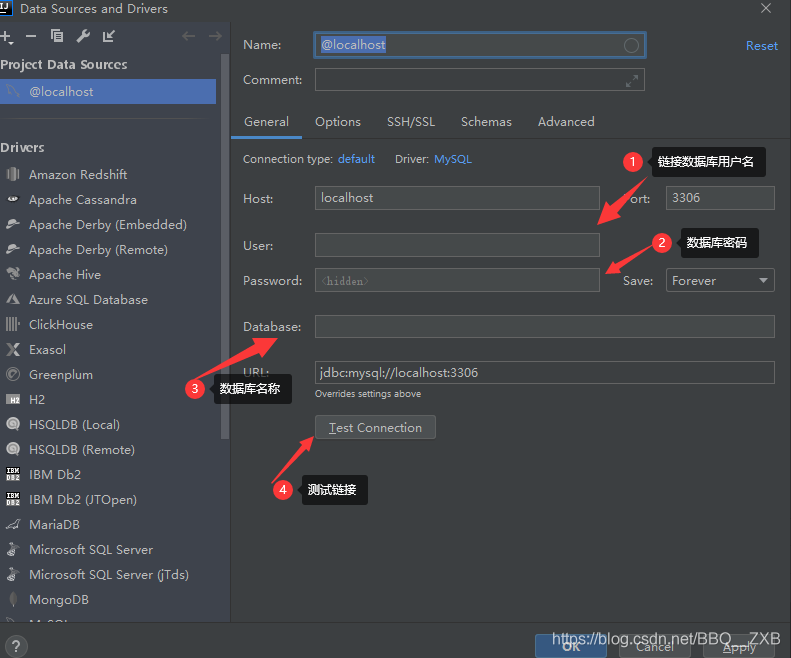Select Apache Cassandra driver icon
This screenshot has width=791, height=658.
[x=13, y=199]
